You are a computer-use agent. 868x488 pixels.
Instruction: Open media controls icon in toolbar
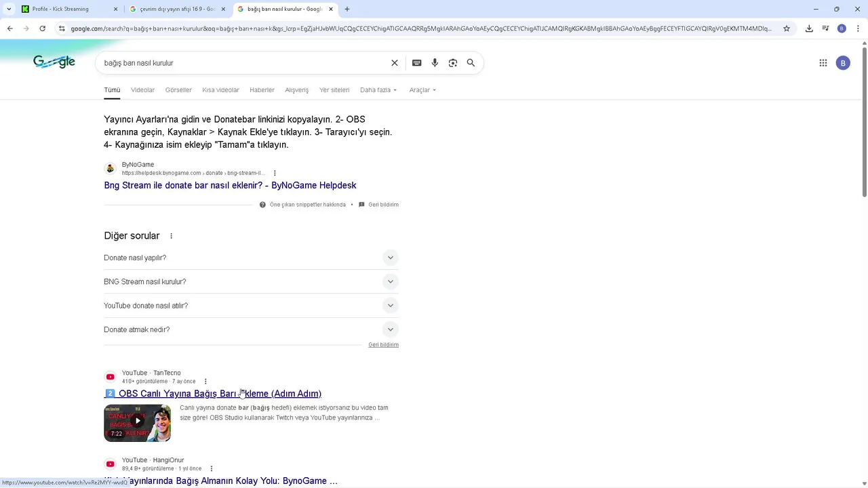(x=825, y=28)
